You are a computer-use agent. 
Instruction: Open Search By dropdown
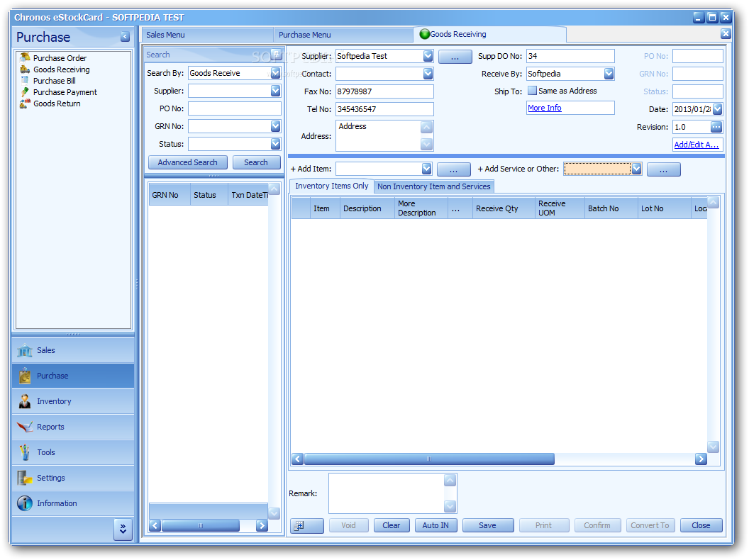[x=275, y=73]
